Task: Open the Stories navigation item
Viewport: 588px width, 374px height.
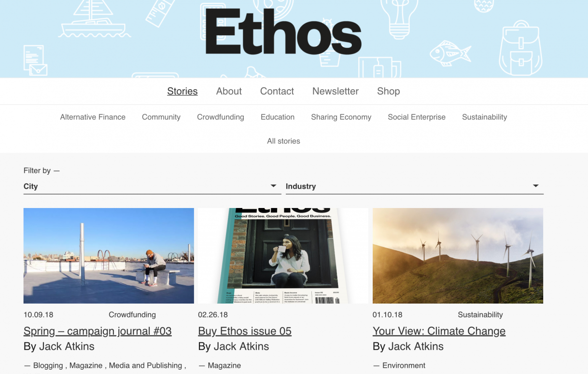Action: click(182, 91)
